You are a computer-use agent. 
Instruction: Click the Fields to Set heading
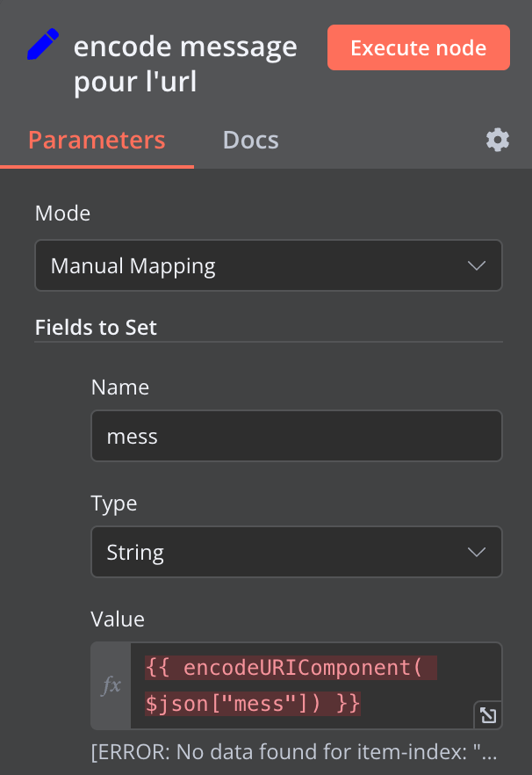point(96,328)
